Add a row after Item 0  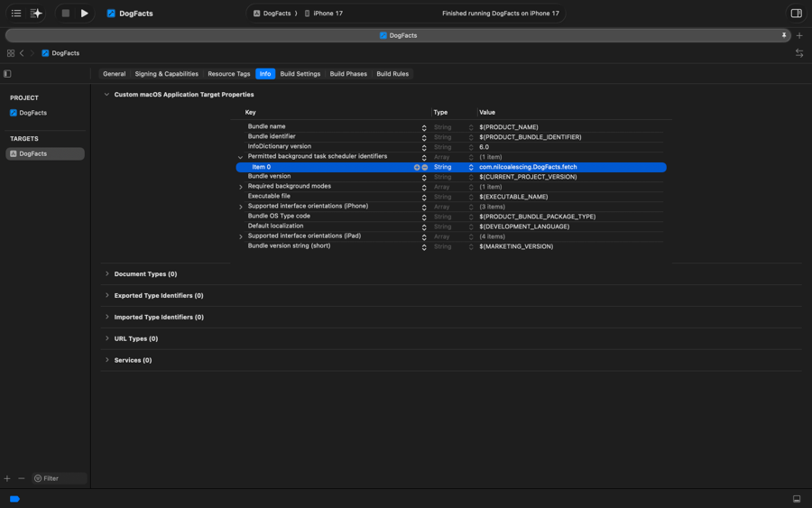pos(416,167)
